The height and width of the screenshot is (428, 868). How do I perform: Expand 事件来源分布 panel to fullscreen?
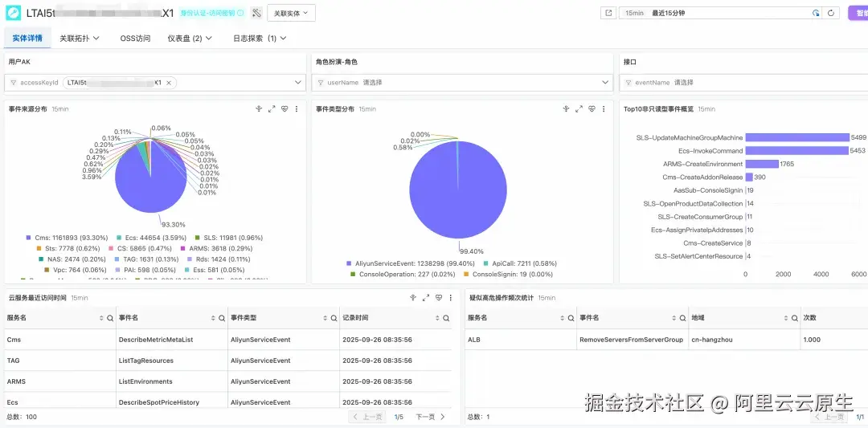pyautogui.click(x=272, y=109)
